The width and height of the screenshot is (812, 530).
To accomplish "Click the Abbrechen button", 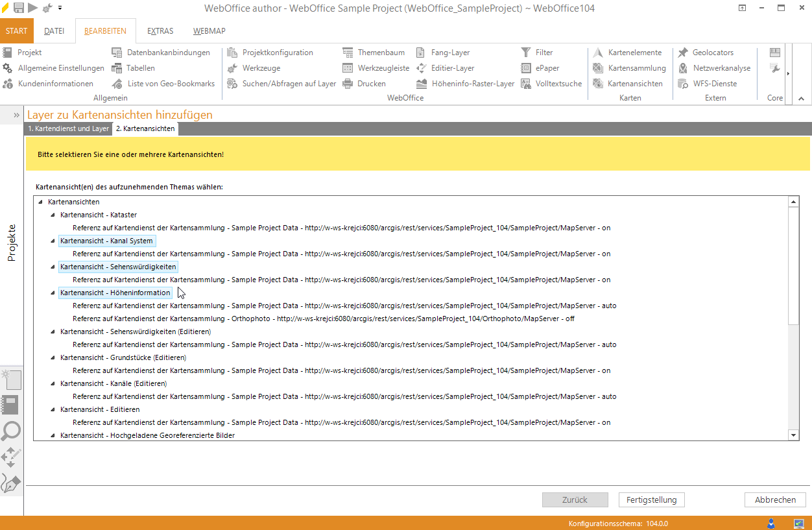I will [x=775, y=500].
